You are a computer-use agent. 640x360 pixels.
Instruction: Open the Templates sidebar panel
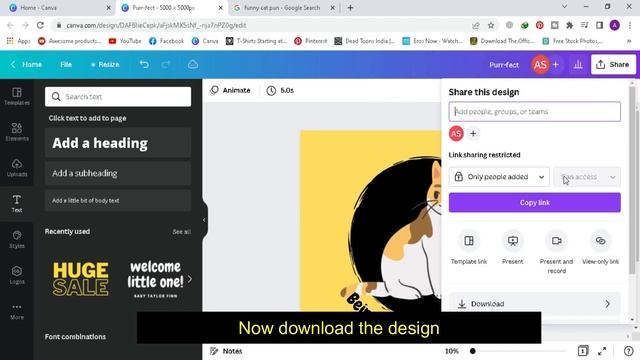point(17,96)
